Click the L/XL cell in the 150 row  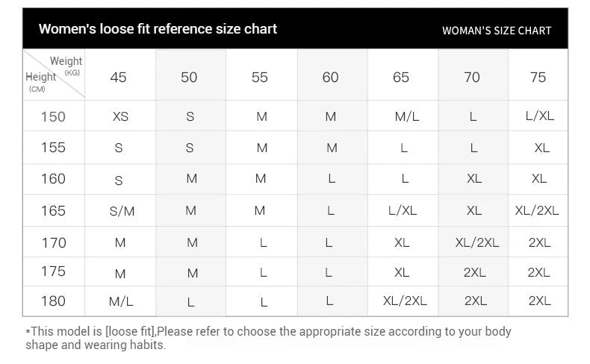click(540, 116)
